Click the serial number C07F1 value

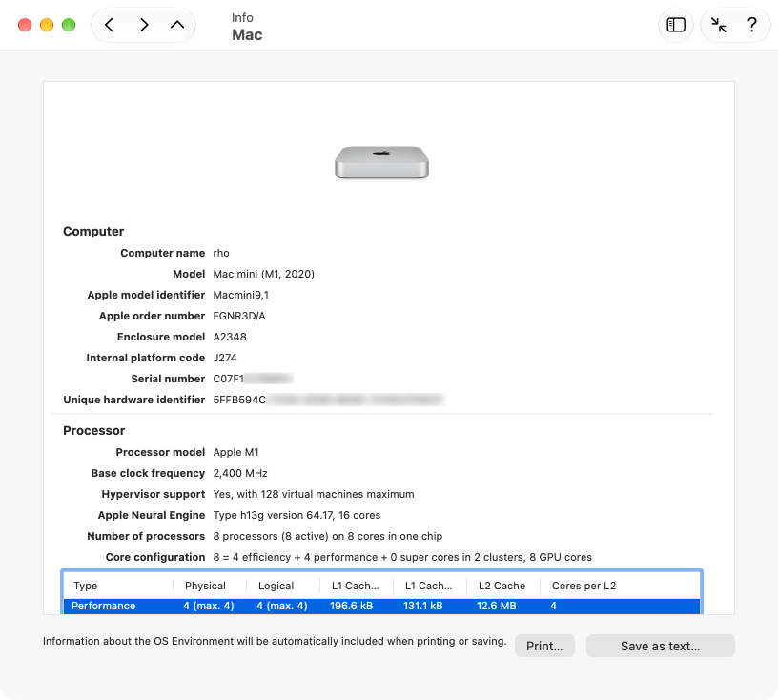[x=253, y=379]
